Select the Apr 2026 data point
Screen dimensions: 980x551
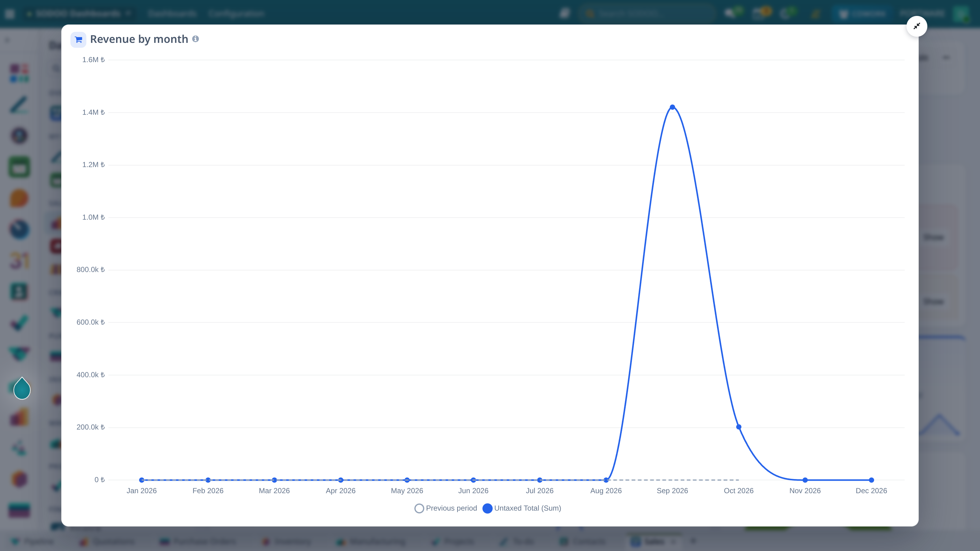click(x=341, y=480)
